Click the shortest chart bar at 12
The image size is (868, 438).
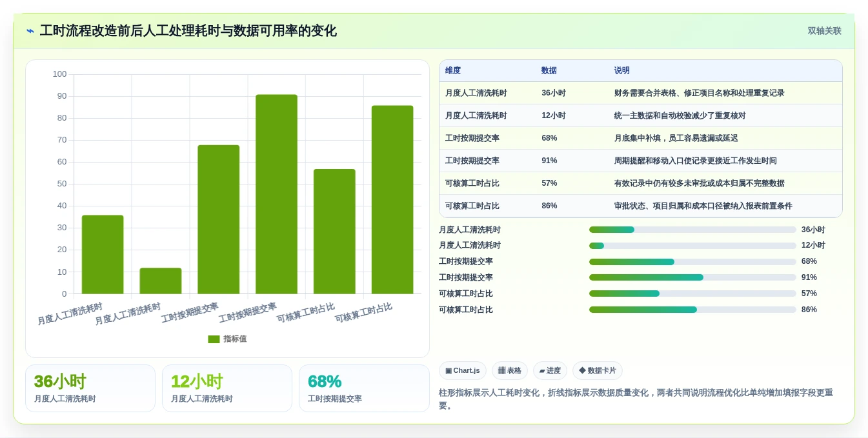[x=161, y=281]
